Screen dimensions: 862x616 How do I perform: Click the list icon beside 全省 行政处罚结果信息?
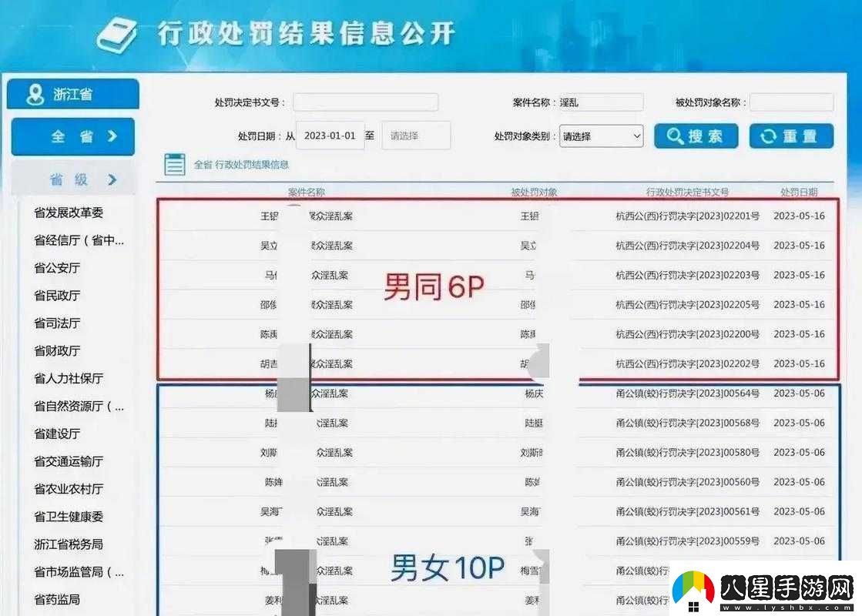pyautogui.click(x=175, y=164)
